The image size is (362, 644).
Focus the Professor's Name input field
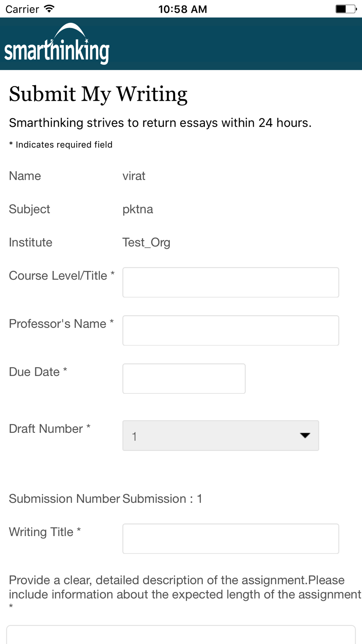[x=231, y=330]
